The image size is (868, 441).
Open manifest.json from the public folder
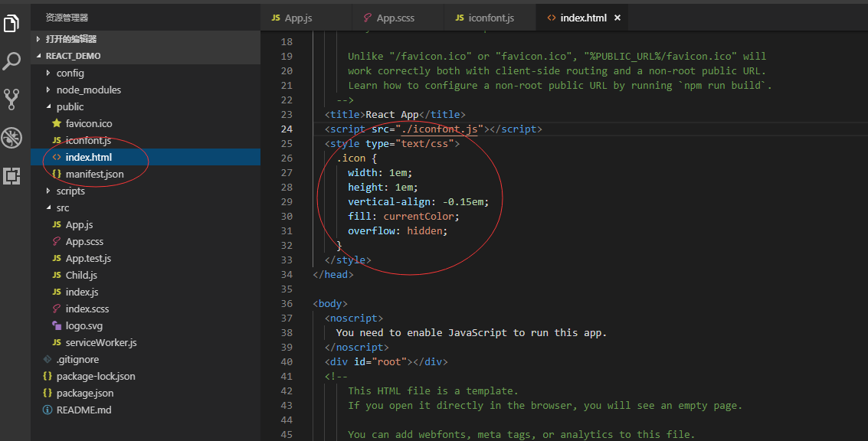pyautogui.click(x=94, y=174)
